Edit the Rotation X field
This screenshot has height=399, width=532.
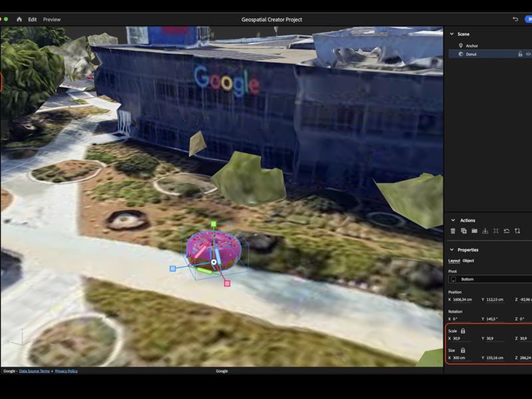click(x=462, y=319)
